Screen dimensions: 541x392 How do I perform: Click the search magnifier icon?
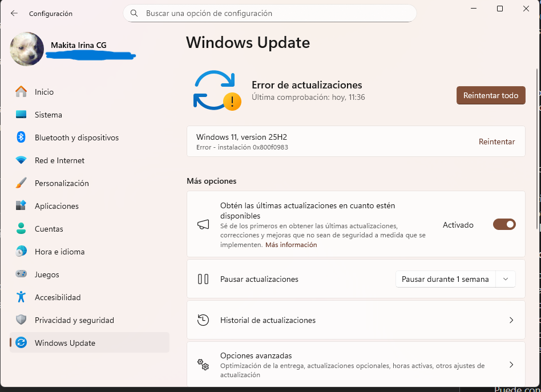coord(134,14)
